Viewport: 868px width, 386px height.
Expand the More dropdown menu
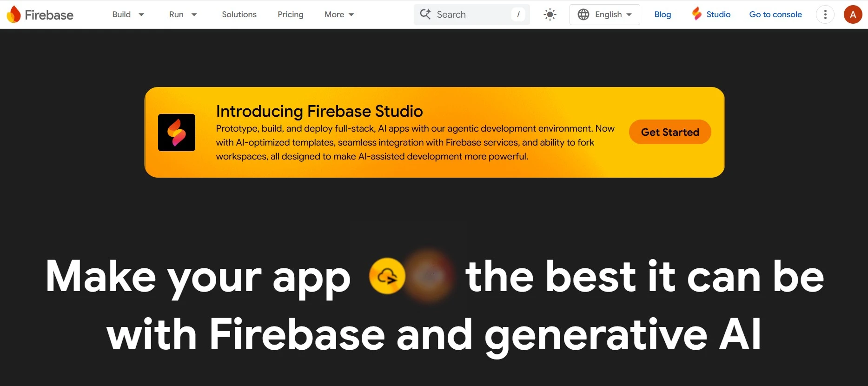339,14
